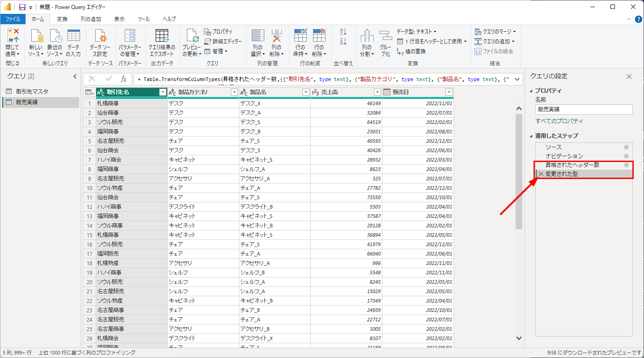Image resolution: width=644 pixels, height=358 pixels.
Task: Open the 売上高 column filter dropdown
Action: [x=377, y=92]
